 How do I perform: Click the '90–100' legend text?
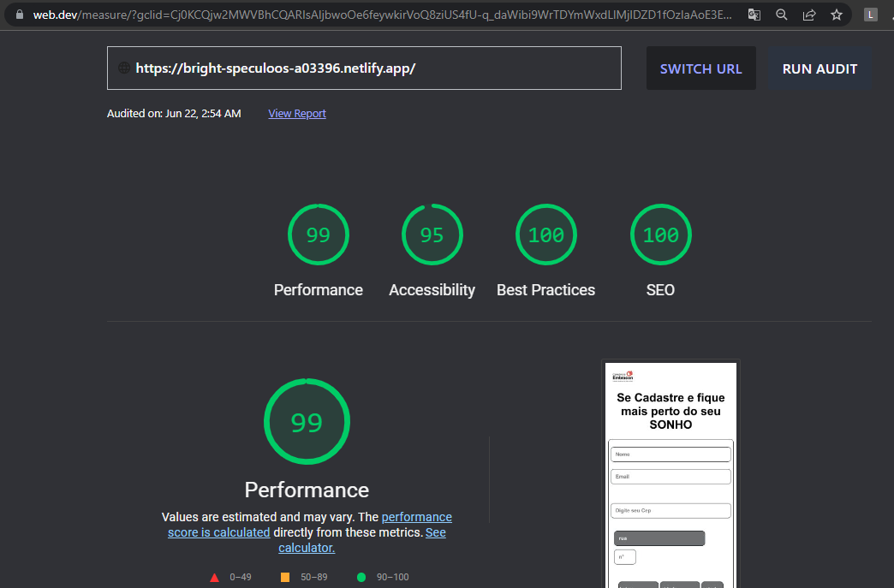tap(393, 577)
